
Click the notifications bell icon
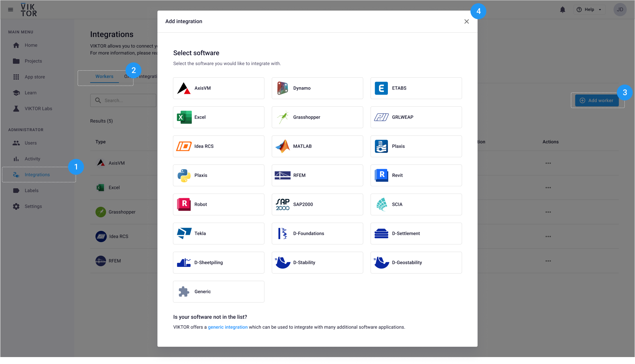(x=562, y=10)
